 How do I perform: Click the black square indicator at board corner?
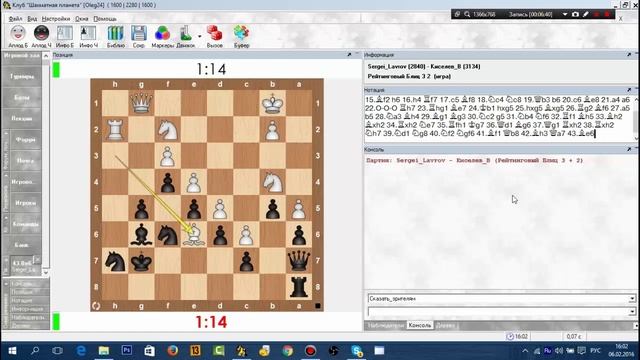pyautogui.click(x=318, y=306)
